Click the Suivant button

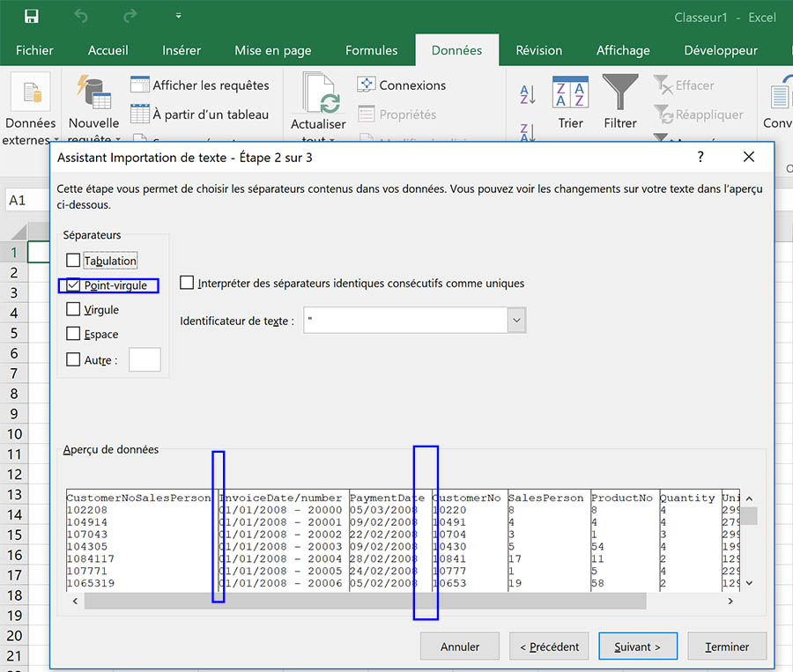(x=637, y=646)
